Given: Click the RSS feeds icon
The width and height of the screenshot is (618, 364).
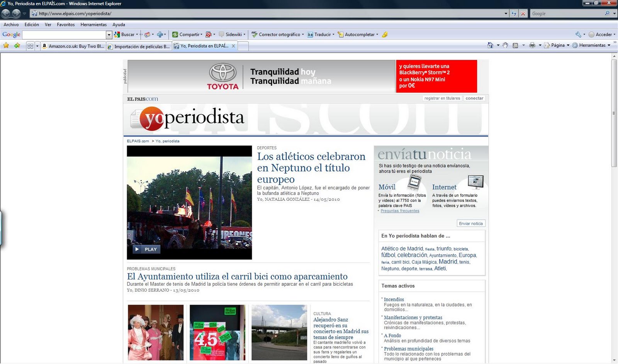Looking at the screenshot, I should (515, 46).
